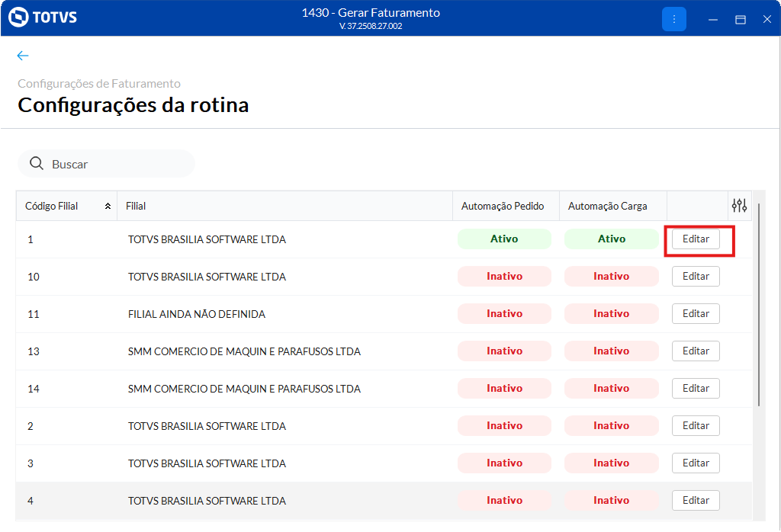Click Ativo Automação Pedido status for branch 1
Screen dimensions: 781x532
[x=504, y=239]
